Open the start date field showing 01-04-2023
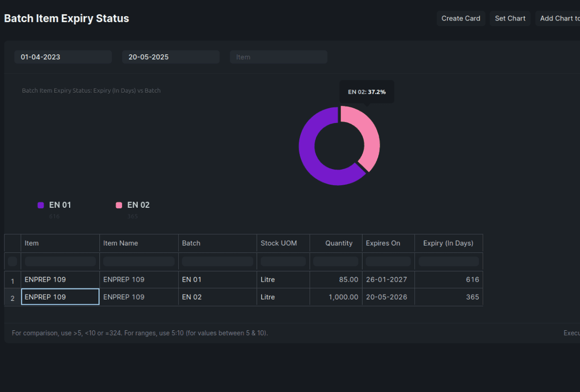580x392 pixels. (63, 57)
